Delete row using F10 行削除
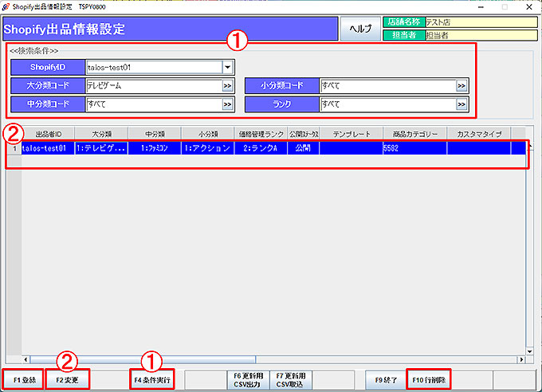This screenshot has width=542, height=392. coord(429,380)
